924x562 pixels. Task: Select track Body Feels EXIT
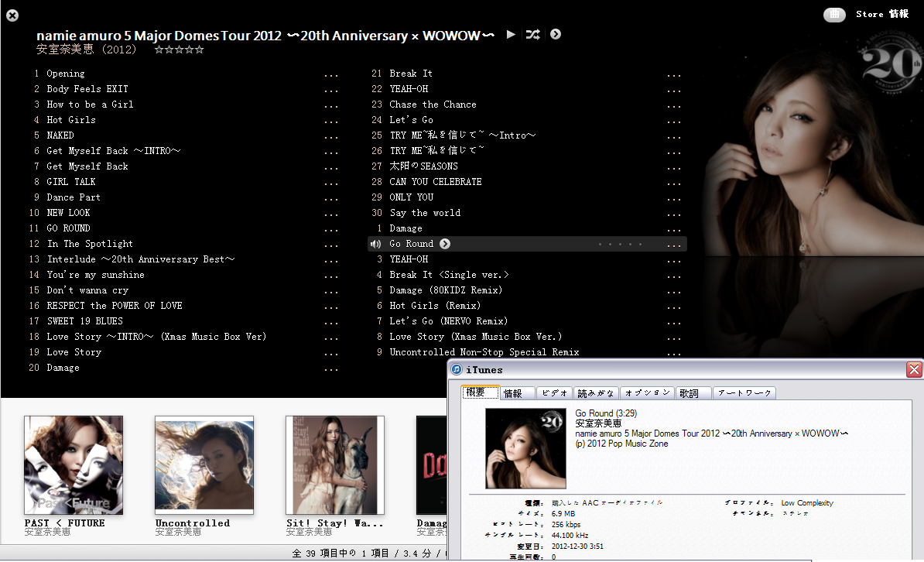click(x=87, y=89)
